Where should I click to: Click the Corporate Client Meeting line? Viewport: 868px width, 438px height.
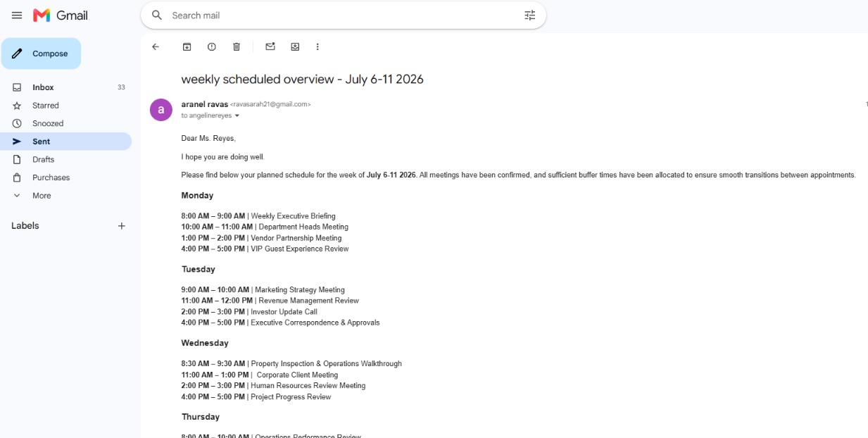(260, 375)
